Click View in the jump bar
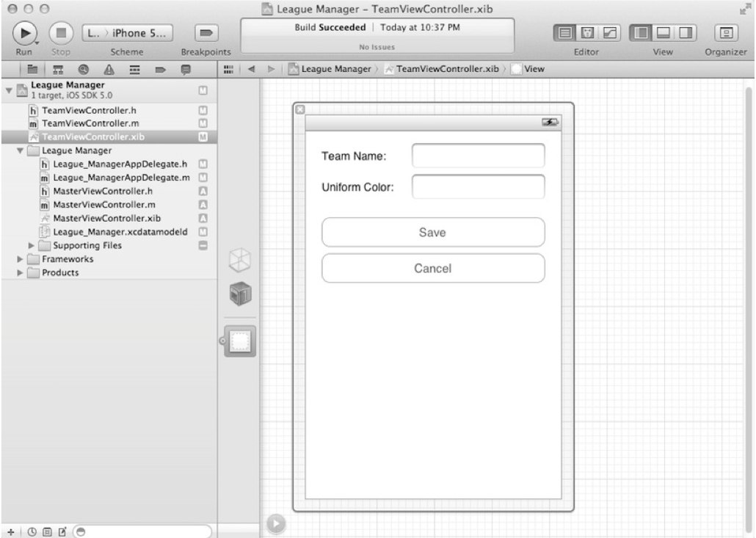Viewport: 756px width, 538px height. point(528,69)
